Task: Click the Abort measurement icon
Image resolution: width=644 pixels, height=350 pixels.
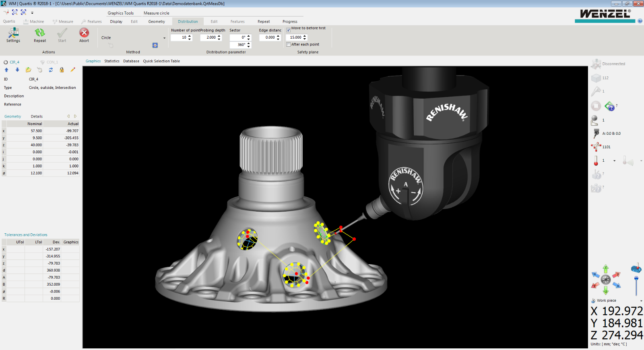Action: (84, 33)
